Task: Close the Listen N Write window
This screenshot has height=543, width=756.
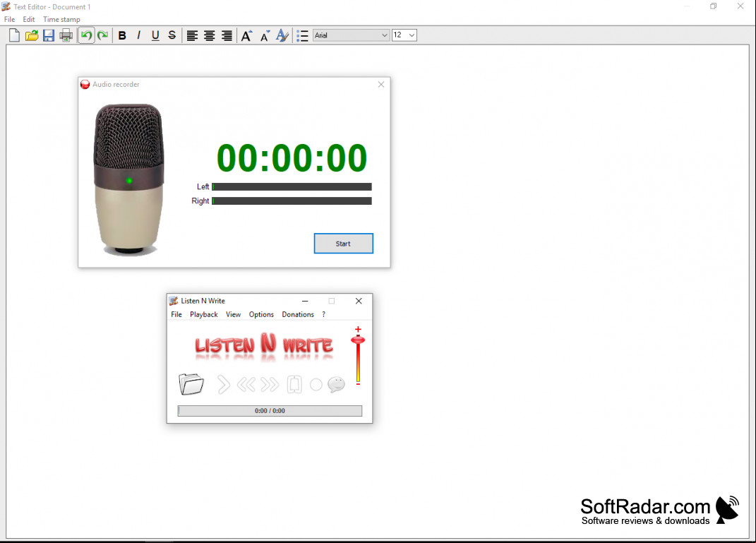Action: pos(359,301)
